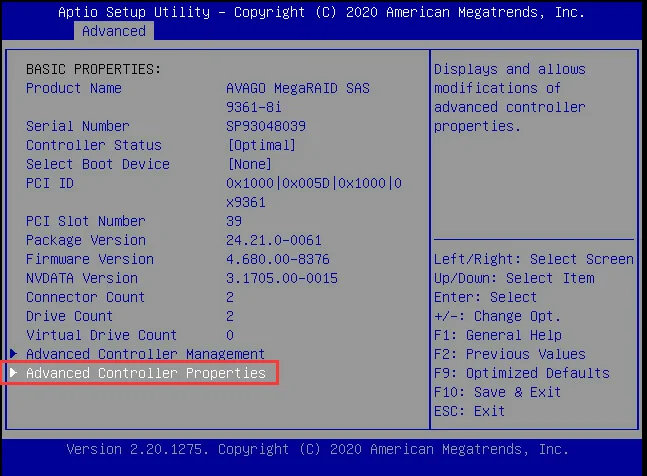Viewport: 647px width, 476px height.
Task: Click the Enter: Select hint
Action: 485,297
